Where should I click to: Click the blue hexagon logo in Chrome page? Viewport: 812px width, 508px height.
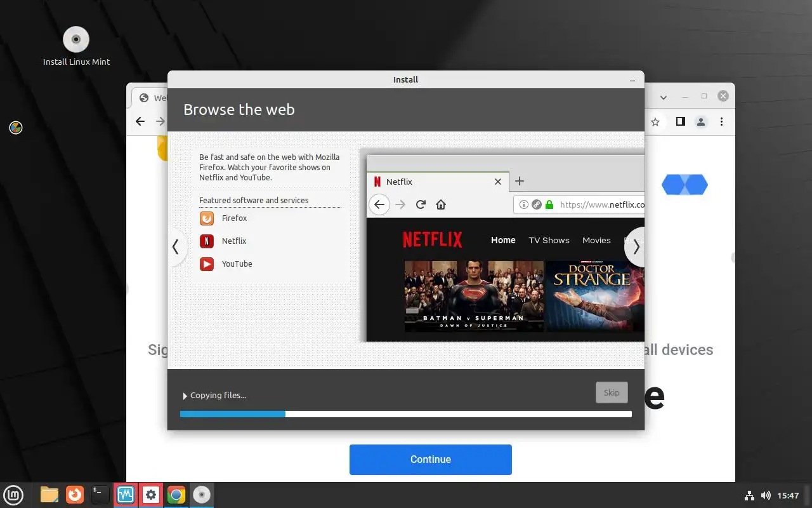point(684,185)
